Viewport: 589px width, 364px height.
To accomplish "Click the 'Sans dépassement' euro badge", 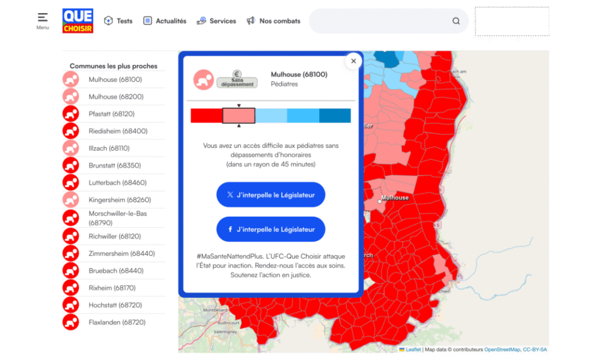I will [237, 79].
